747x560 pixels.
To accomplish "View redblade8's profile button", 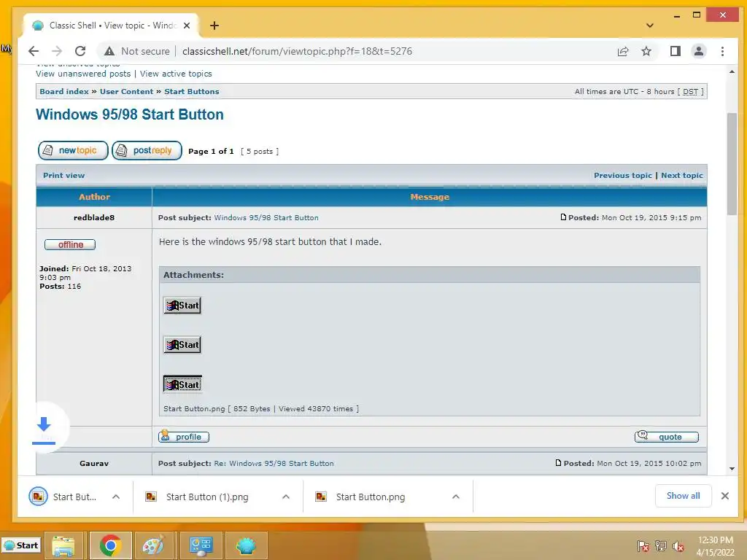I will [x=183, y=436].
